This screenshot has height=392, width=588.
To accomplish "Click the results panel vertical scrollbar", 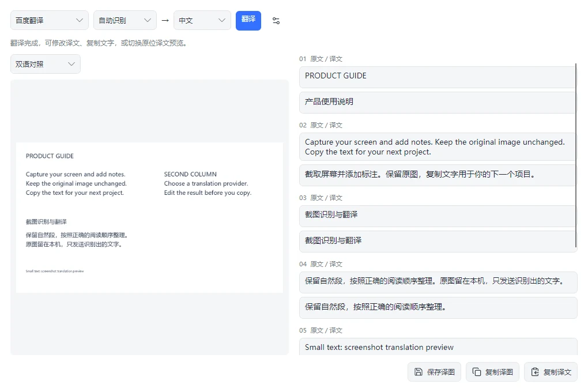I will coord(576,156).
